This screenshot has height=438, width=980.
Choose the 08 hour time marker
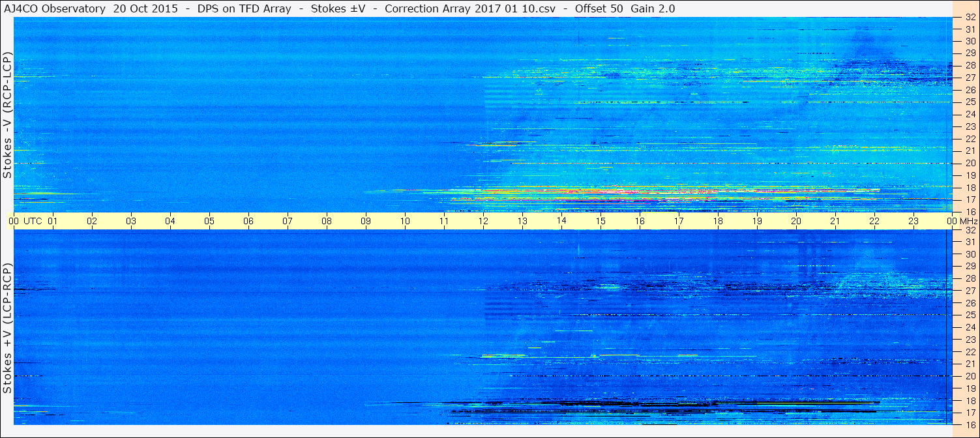tap(327, 221)
